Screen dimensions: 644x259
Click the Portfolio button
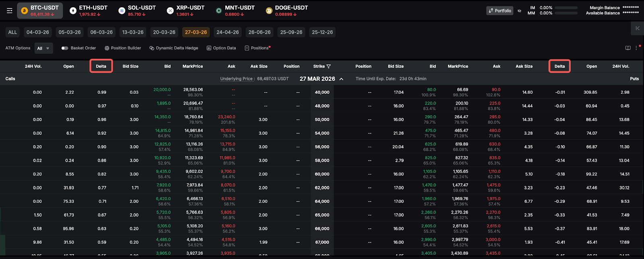coord(500,11)
